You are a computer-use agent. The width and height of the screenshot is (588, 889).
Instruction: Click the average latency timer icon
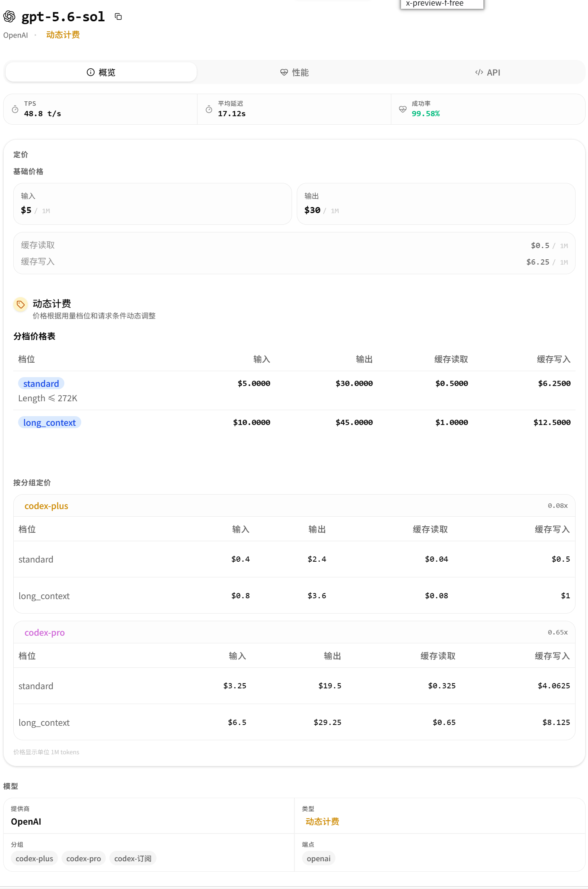click(209, 109)
